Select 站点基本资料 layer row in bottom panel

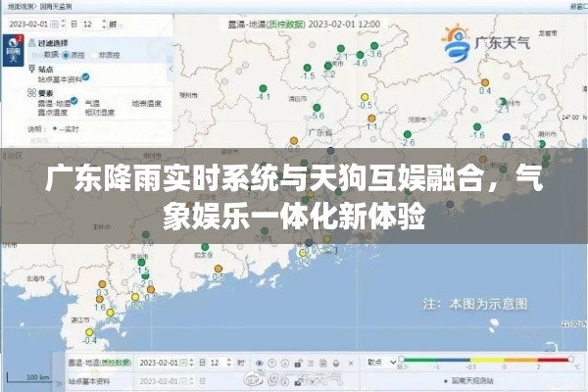89,381
